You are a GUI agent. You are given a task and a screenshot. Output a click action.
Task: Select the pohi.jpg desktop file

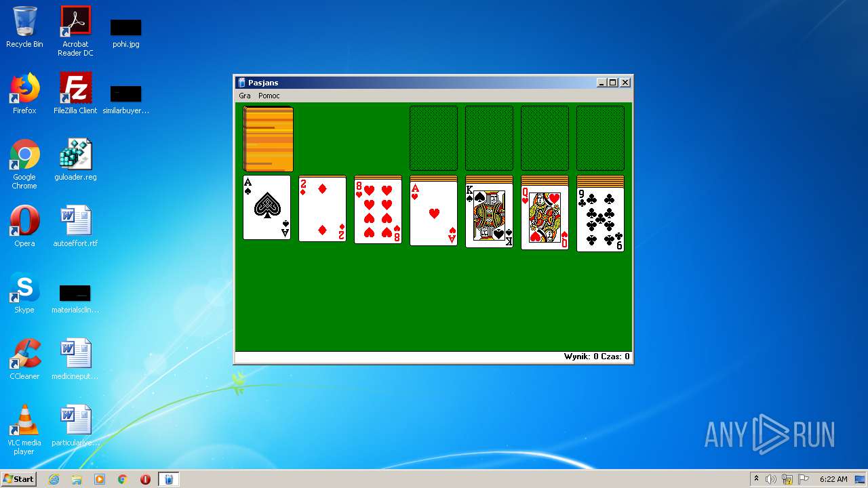click(x=126, y=33)
